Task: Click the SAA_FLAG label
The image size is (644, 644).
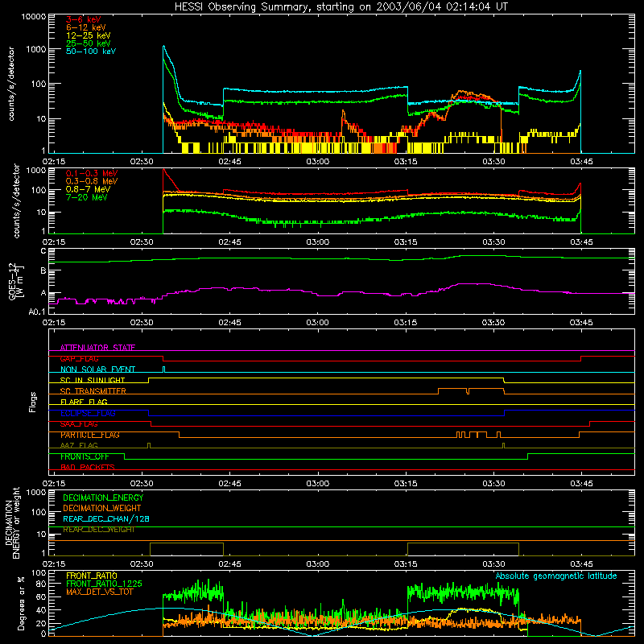Action: coord(79,424)
